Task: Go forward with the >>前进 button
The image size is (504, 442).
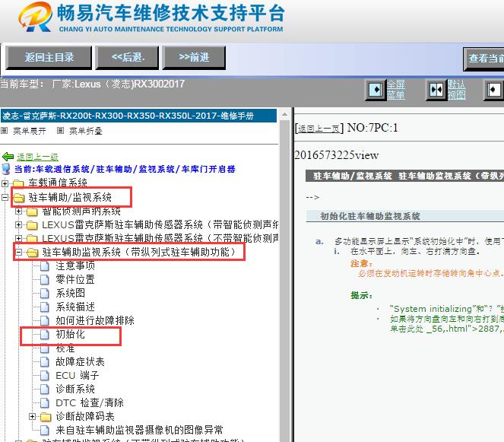Action: click(x=194, y=58)
